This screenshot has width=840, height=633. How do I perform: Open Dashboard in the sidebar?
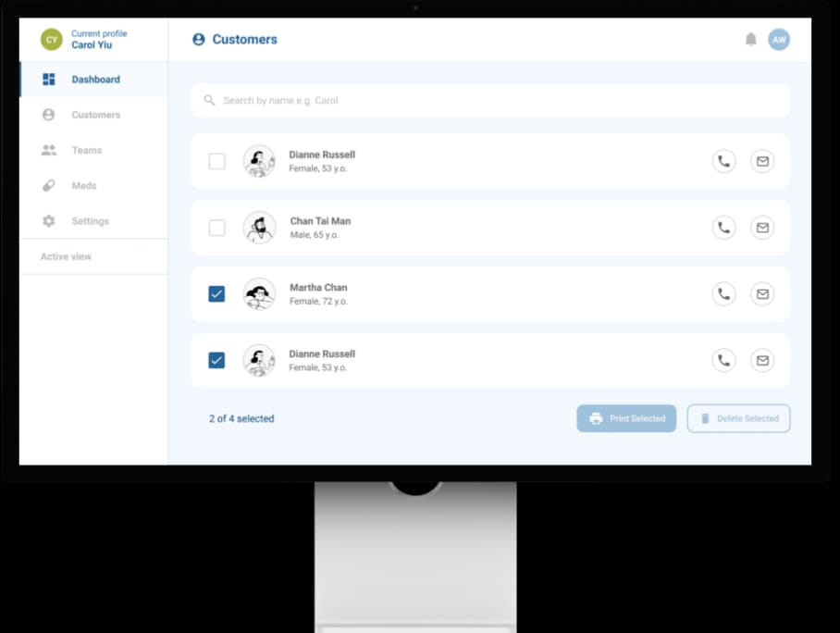94,80
